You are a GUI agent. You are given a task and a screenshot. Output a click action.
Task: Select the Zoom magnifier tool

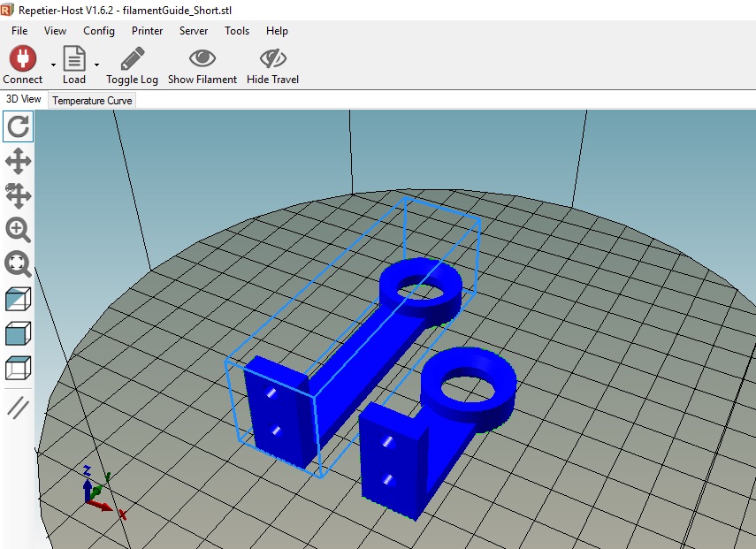(19, 230)
